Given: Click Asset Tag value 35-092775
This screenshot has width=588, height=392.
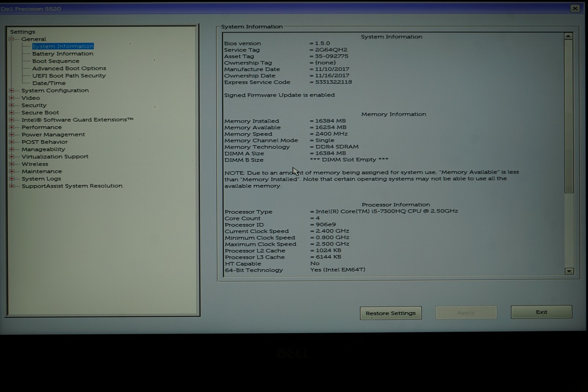Looking at the screenshot, I should (331, 56).
